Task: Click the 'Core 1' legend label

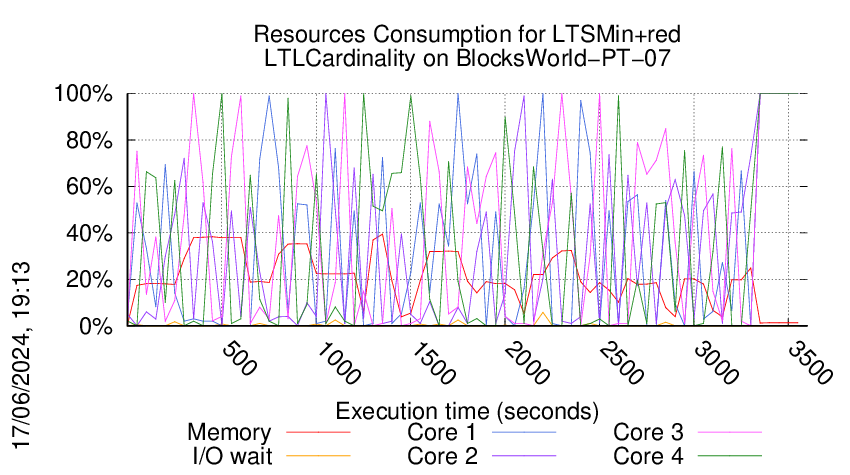Action: pyautogui.click(x=442, y=432)
